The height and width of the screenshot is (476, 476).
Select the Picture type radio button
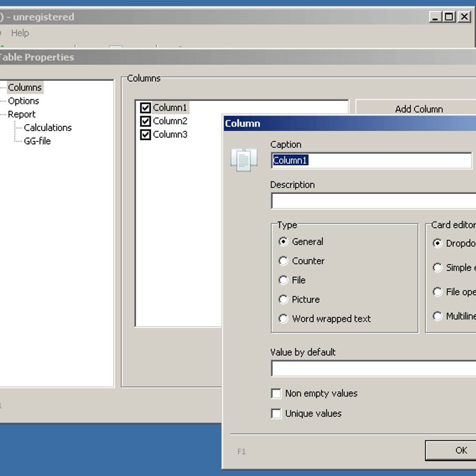pyautogui.click(x=283, y=299)
